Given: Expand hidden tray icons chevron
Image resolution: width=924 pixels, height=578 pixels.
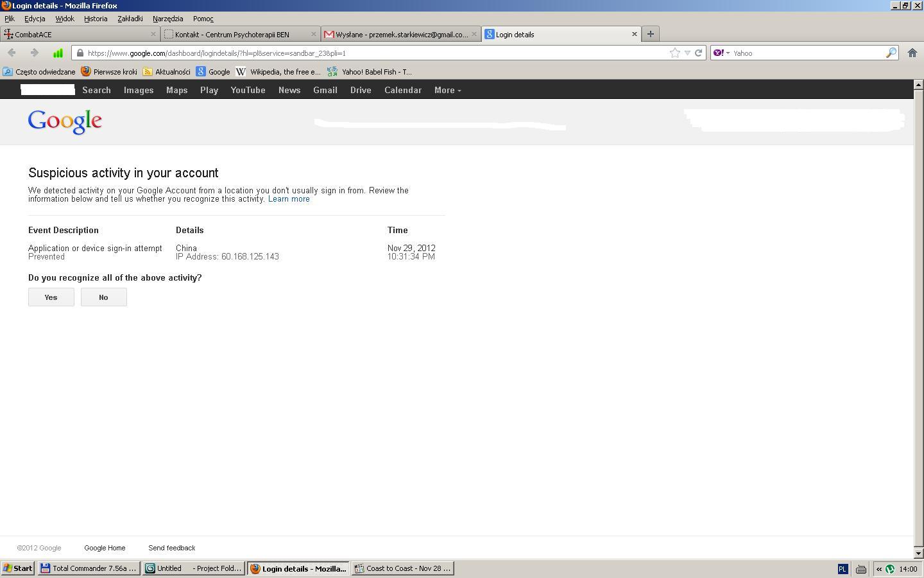Looking at the screenshot, I should [879, 569].
